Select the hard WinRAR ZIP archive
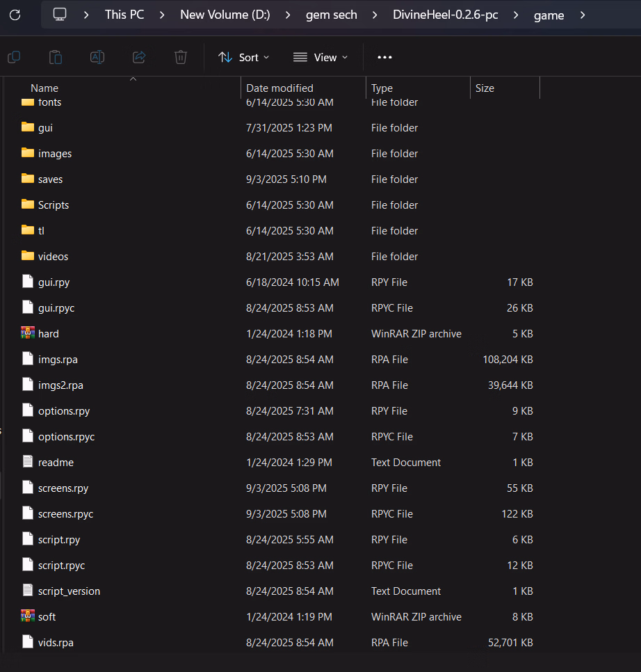641x672 pixels. (x=49, y=334)
